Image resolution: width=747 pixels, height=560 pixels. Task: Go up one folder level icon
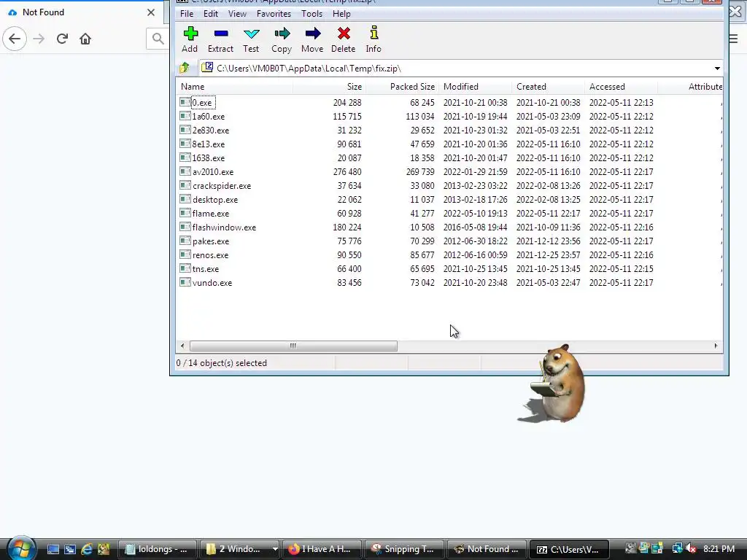[x=185, y=68]
